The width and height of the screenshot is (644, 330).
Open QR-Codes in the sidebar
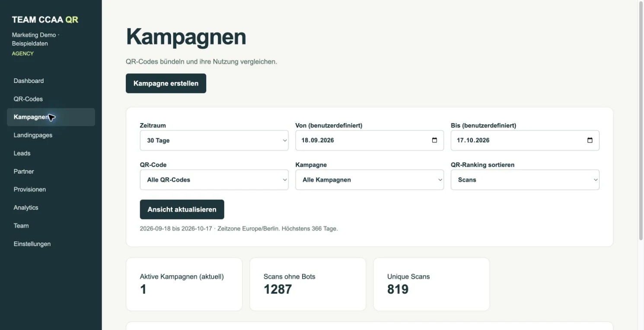tap(51, 99)
